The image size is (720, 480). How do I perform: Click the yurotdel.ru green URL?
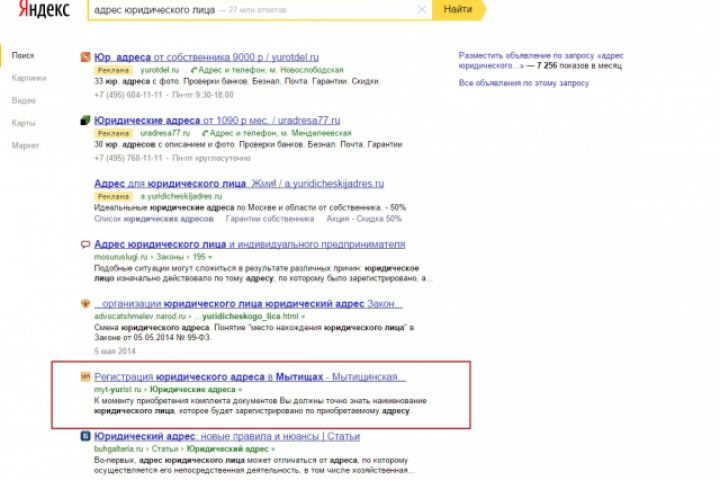pyautogui.click(x=159, y=70)
